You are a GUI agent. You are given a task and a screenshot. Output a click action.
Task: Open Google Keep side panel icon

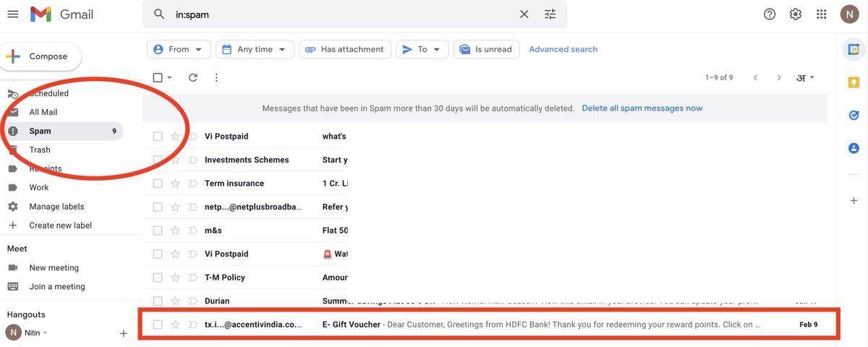coord(854,82)
